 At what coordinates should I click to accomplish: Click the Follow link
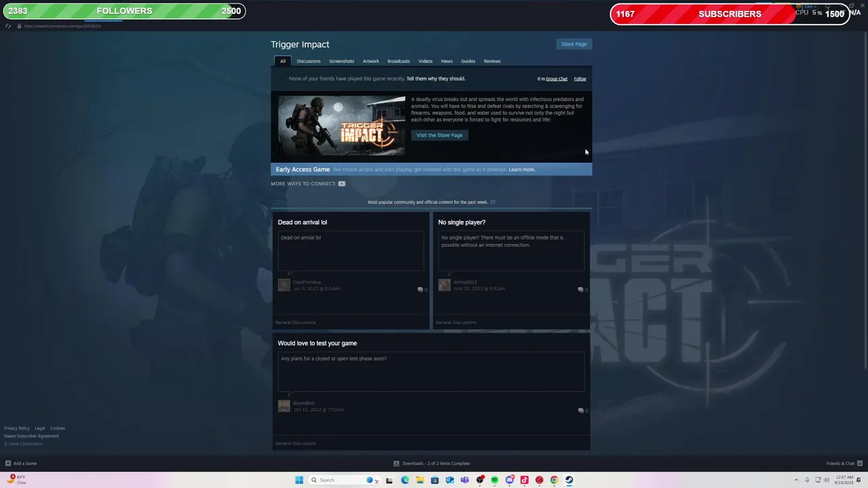coord(580,79)
